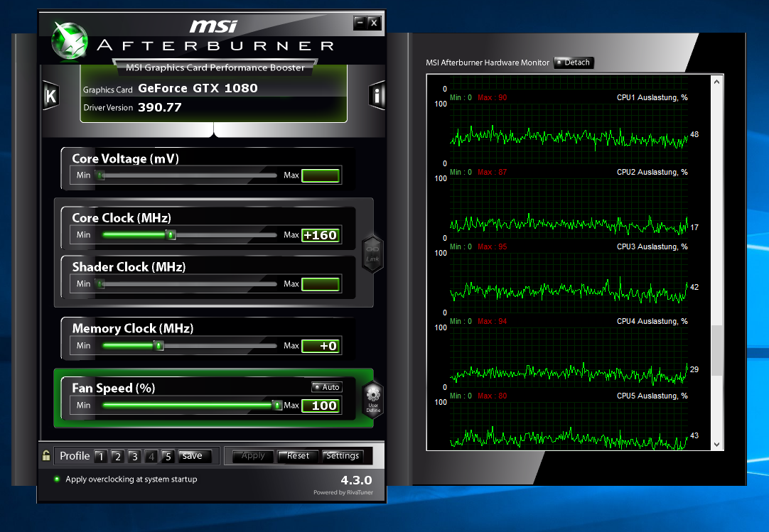
Task: Click the Fan Speed 100 value field
Action: (x=321, y=406)
